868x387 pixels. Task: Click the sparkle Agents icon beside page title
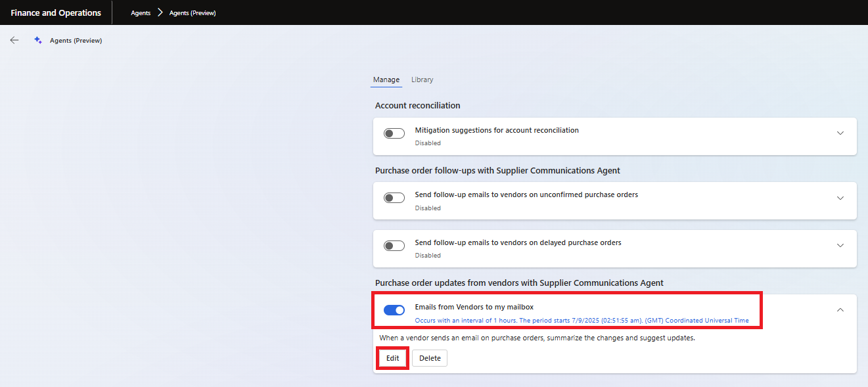tap(38, 41)
